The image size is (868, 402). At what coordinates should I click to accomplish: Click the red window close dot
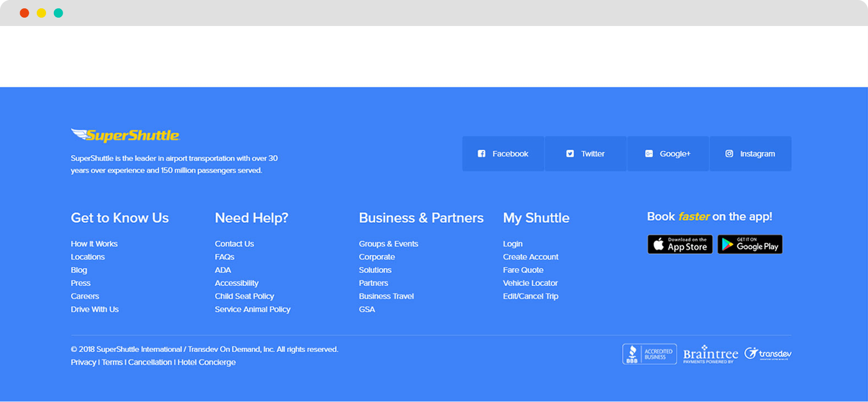click(24, 13)
